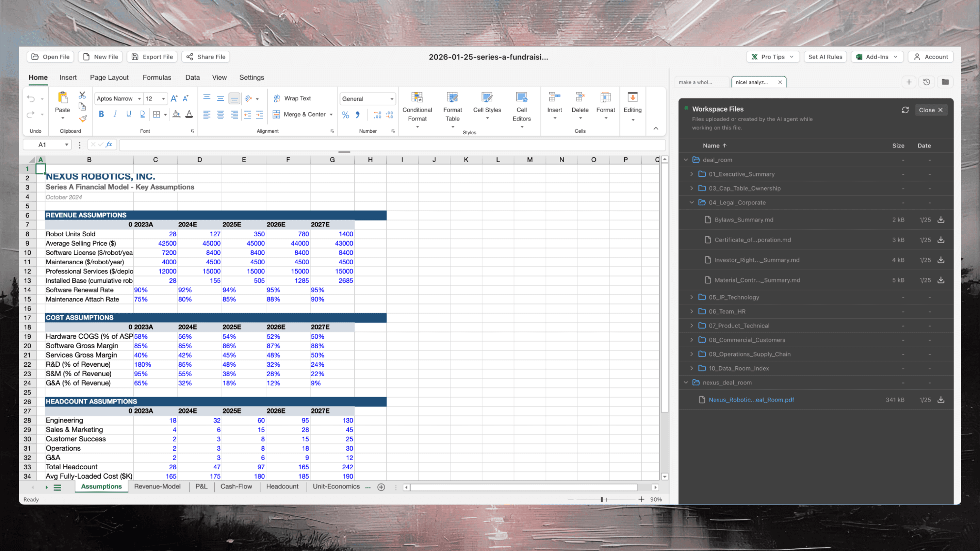980x551 pixels.
Task: Open the General number format dropdown
Action: (391, 99)
